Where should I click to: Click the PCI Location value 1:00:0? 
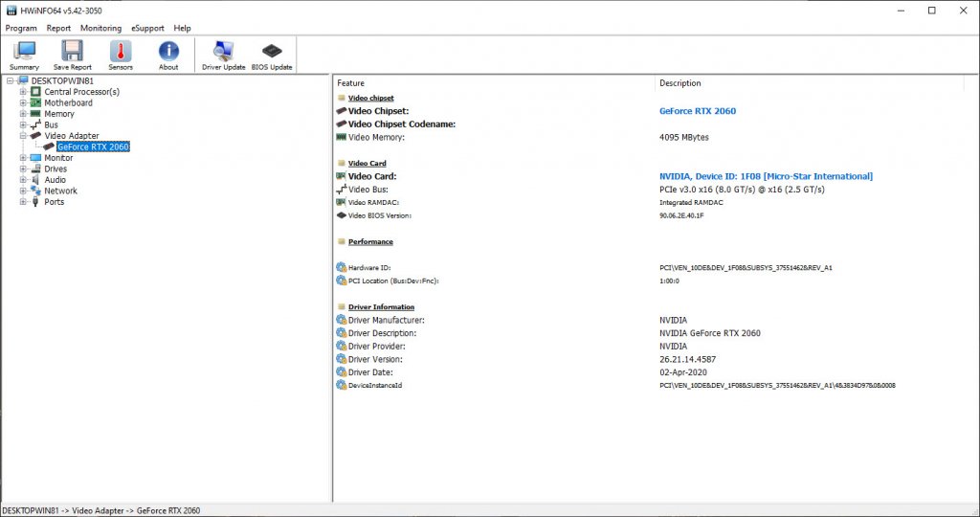point(669,281)
